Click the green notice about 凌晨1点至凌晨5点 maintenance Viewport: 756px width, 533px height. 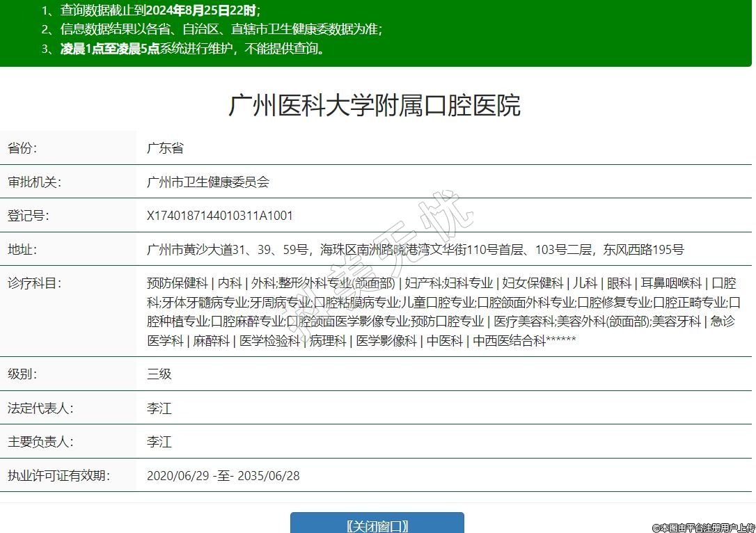[x=192, y=49]
